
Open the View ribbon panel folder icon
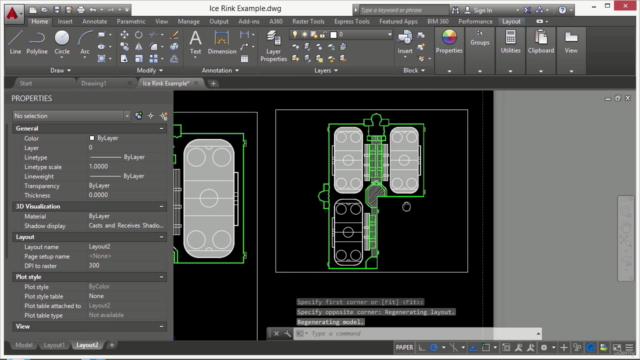(571, 38)
